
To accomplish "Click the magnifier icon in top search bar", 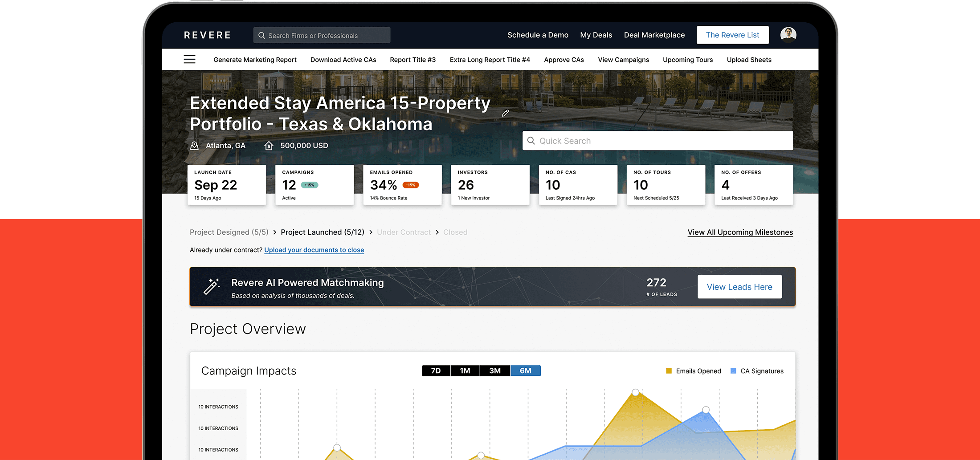I will pyautogui.click(x=261, y=35).
